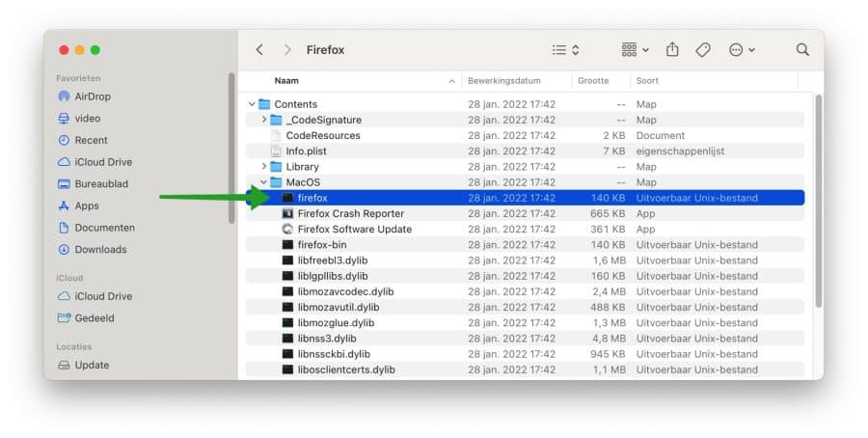The width and height of the screenshot is (868, 438).
Task: Go forward with the right chevron
Action: tap(286, 50)
